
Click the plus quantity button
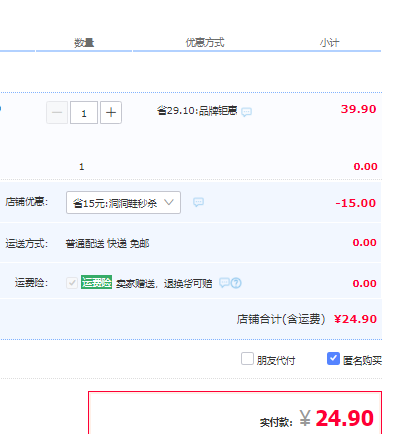(111, 113)
